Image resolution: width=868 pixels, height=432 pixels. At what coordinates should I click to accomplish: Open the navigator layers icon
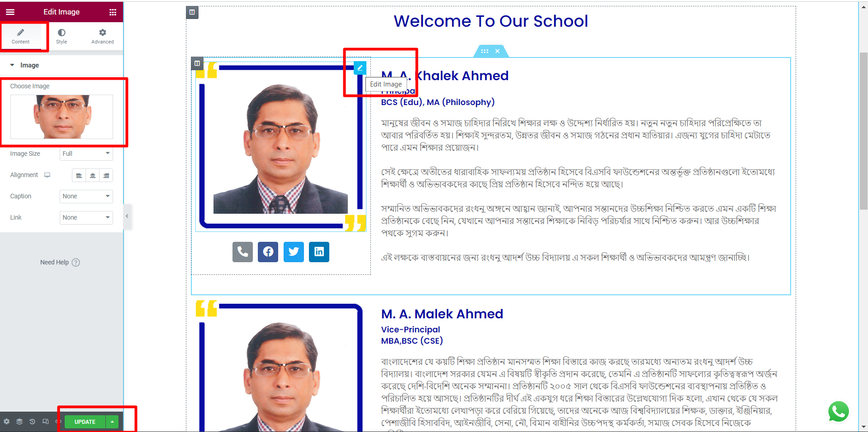[x=19, y=422]
